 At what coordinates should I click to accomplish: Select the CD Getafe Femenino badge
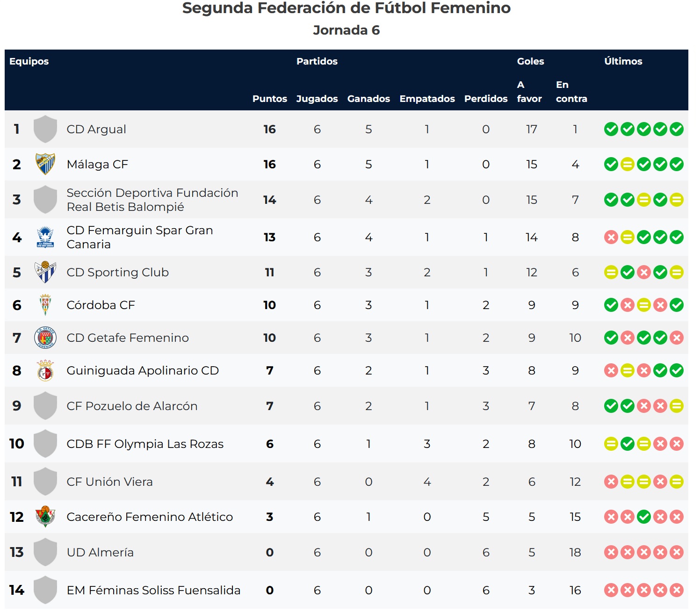tap(45, 338)
